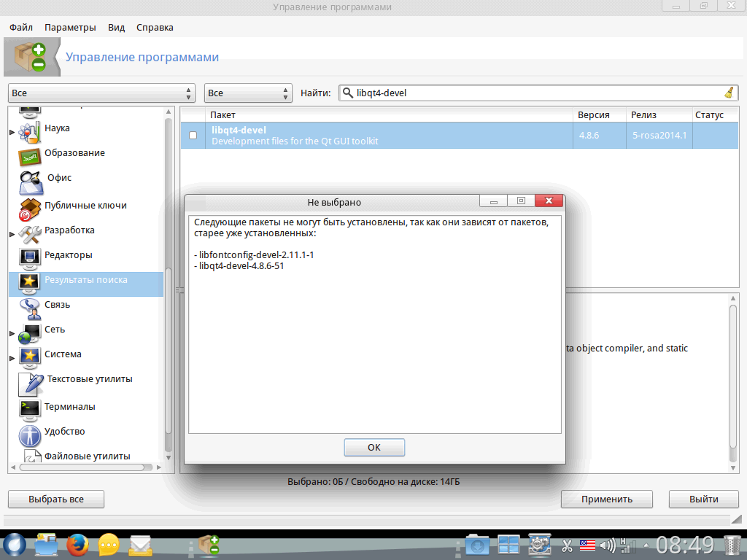Click the Система star monitor icon
Image resolution: width=747 pixels, height=560 pixels.
coord(29,358)
